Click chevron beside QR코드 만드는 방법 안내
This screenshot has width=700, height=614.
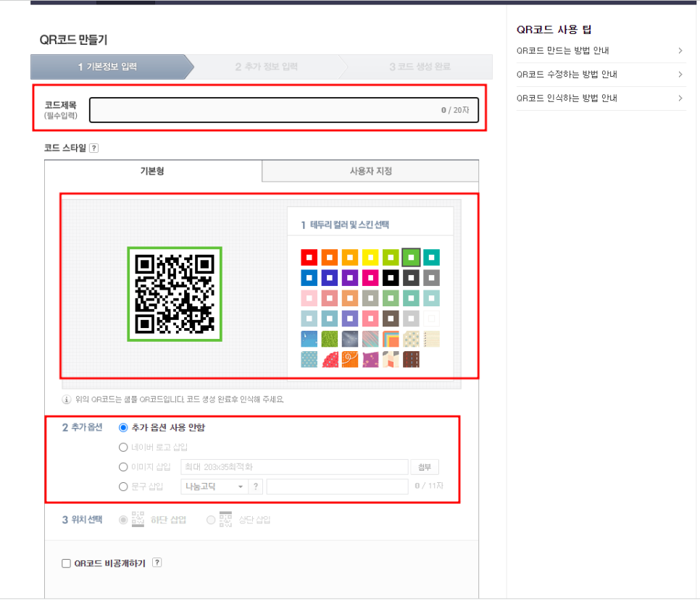click(680, 51)
